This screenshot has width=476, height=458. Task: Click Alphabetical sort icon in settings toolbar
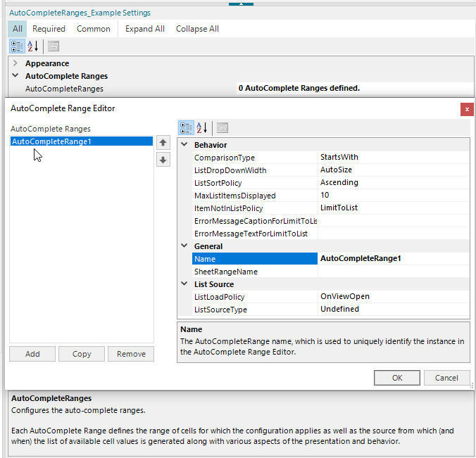coord(33,46)
